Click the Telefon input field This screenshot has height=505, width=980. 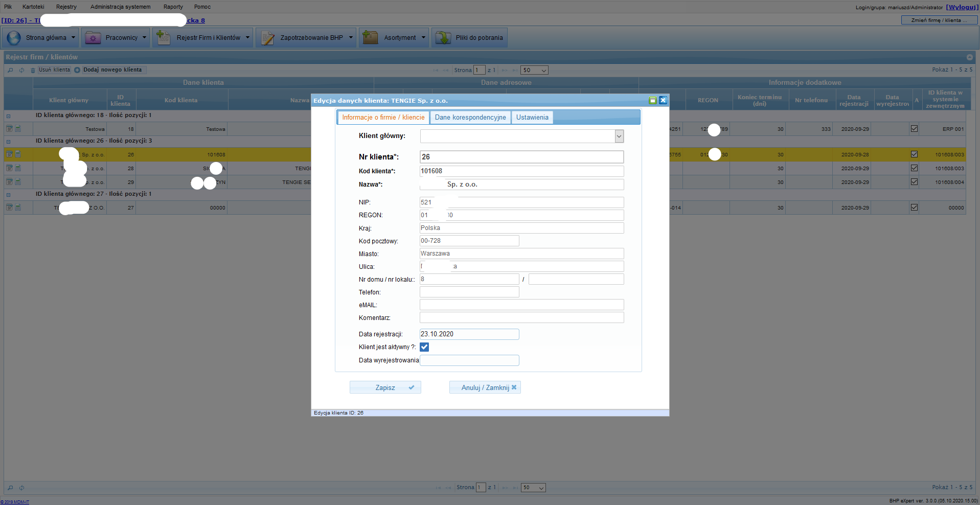(x=469, y=292)
